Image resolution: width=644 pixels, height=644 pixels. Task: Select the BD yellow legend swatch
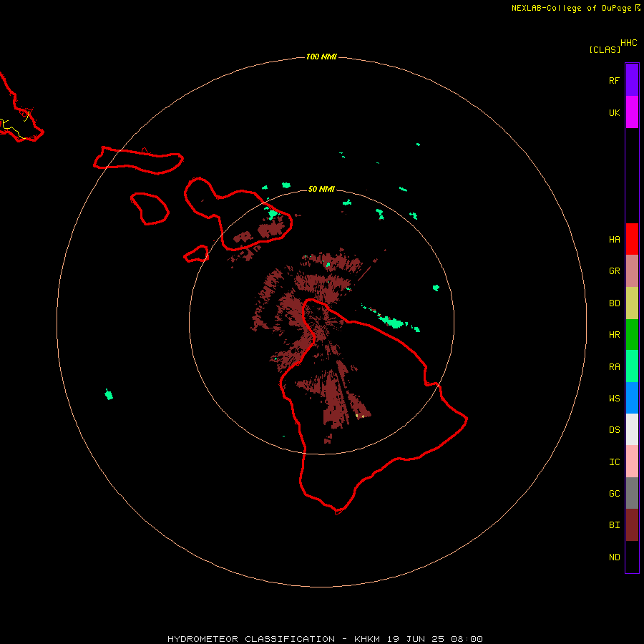point(632,303)
